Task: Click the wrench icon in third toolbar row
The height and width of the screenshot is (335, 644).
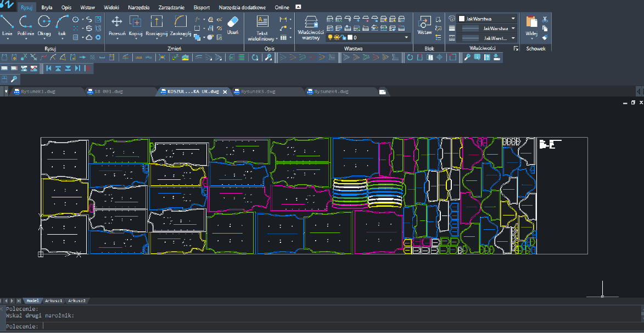Action: click(x=14, y=79)
